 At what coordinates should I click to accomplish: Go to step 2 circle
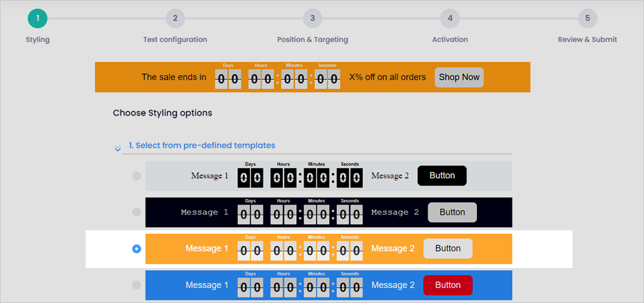tap(175, 19)
